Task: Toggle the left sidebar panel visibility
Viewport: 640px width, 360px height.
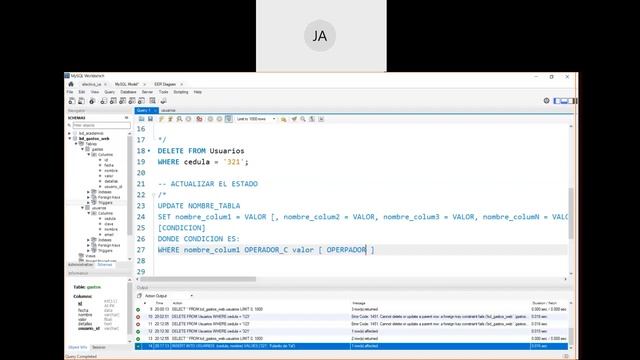Action: [557, 101]
